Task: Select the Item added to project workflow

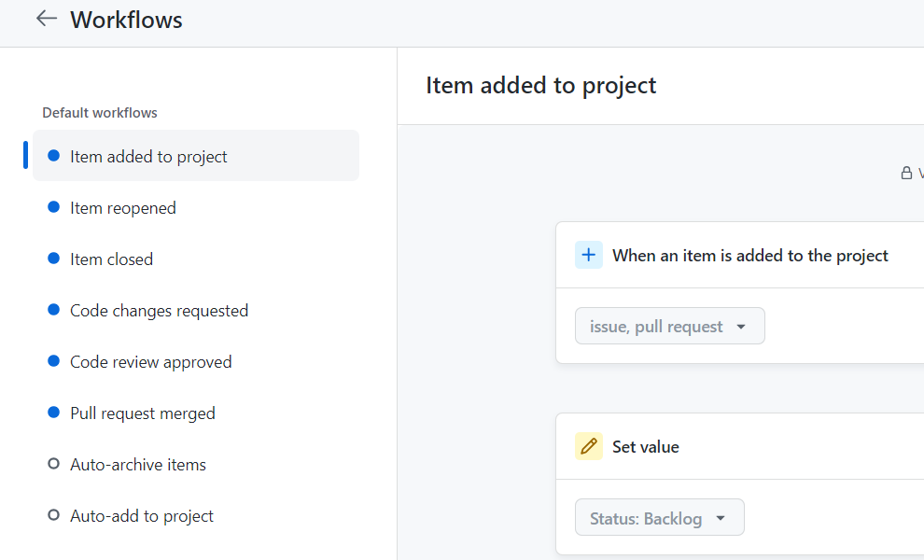Action: (x=148, y=157)
